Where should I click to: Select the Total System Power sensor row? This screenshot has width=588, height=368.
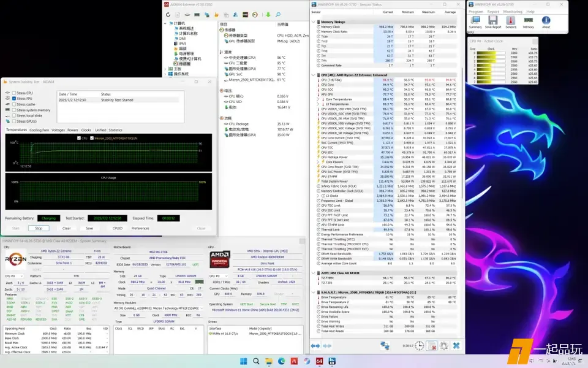(386, 182)
